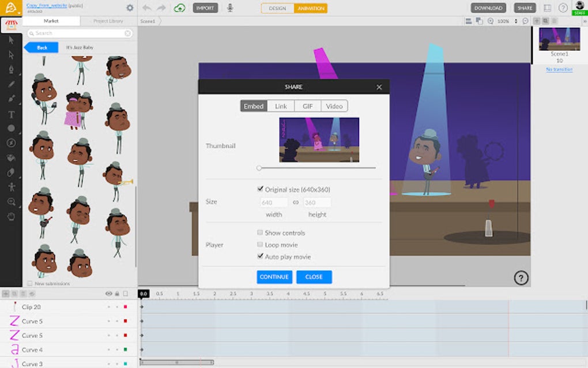Enable Loop movie playback
The height and width of the screenshot is (368, 588).
(x=260, y=244)
